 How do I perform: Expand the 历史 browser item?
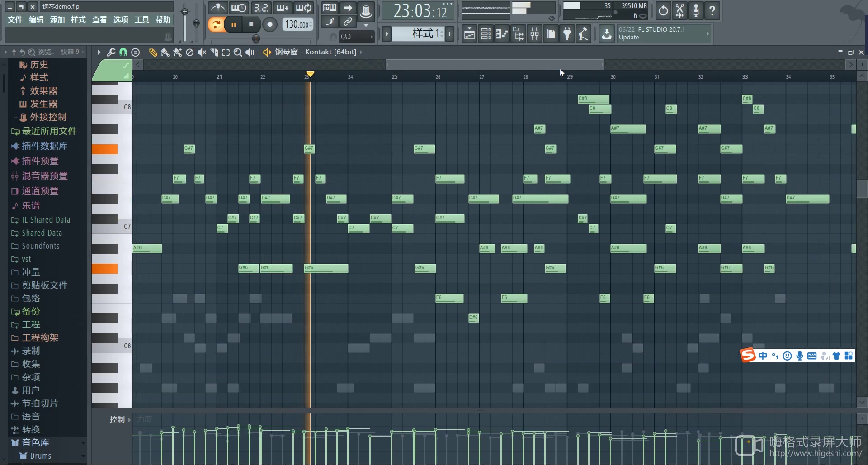point(39,65)
